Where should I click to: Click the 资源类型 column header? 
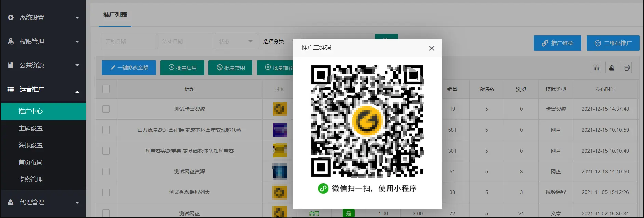(x=556, y=89)
